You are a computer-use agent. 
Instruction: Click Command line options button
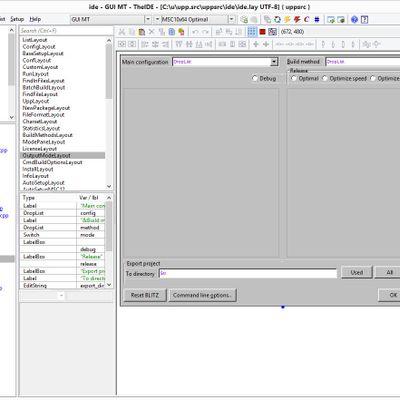point(202,295)
